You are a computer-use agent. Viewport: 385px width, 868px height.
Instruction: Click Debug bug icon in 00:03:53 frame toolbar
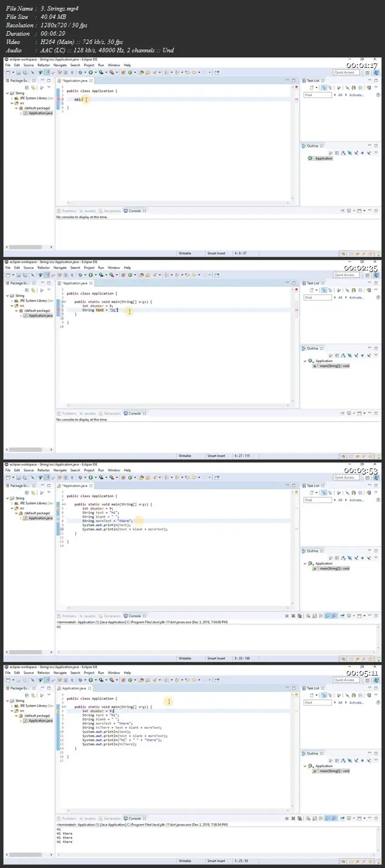pyautogui.click(x=80, y=477)
